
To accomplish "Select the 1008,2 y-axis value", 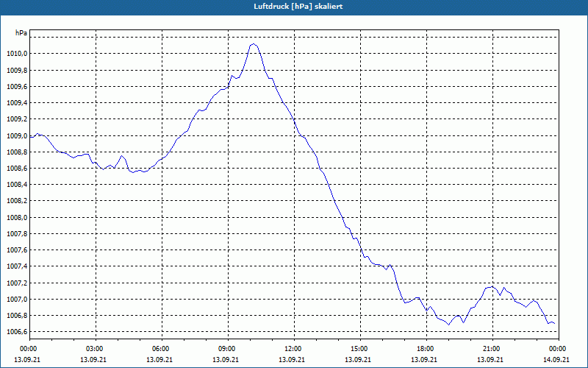I will point(17,201).
